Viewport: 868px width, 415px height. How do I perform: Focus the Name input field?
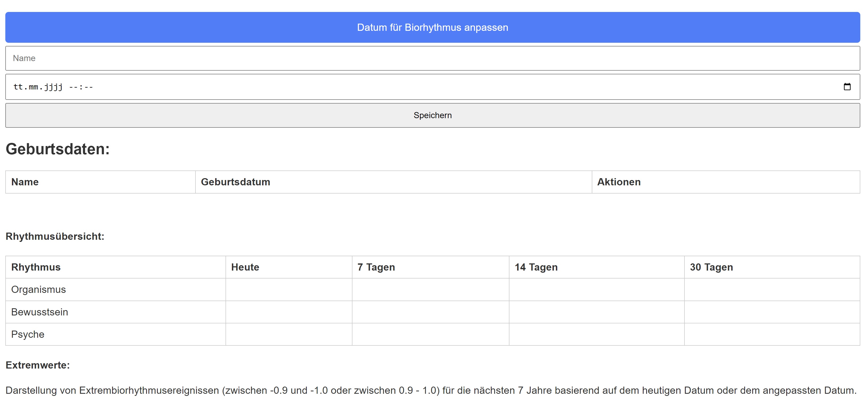433,58
